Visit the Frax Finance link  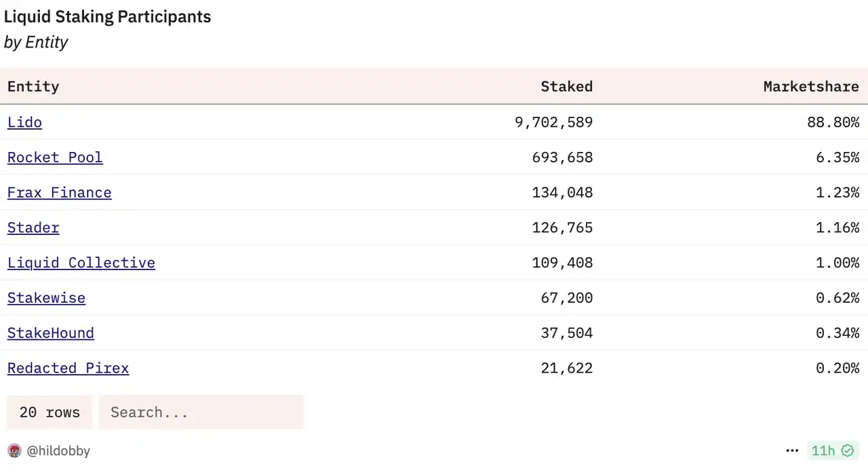click(59, 193)
